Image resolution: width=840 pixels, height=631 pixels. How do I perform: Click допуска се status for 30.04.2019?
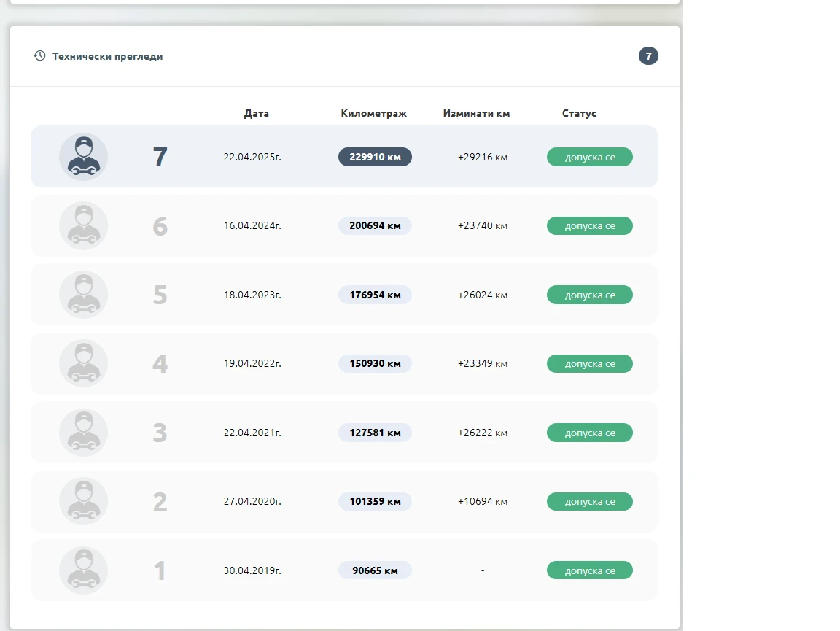coord(589,570)
